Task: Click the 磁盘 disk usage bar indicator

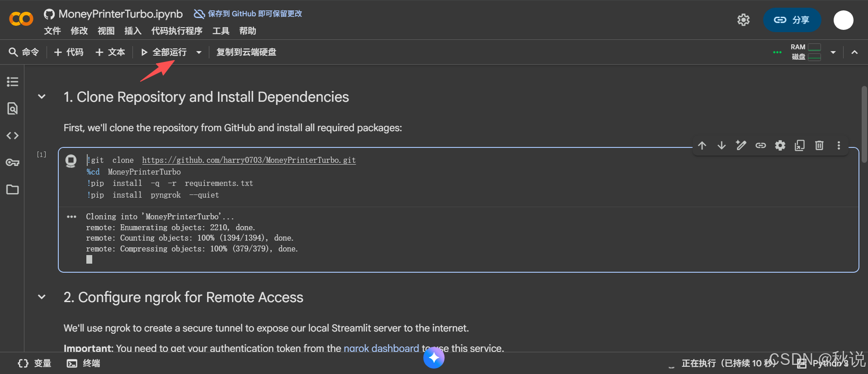Action: click(x=814, y=57)
